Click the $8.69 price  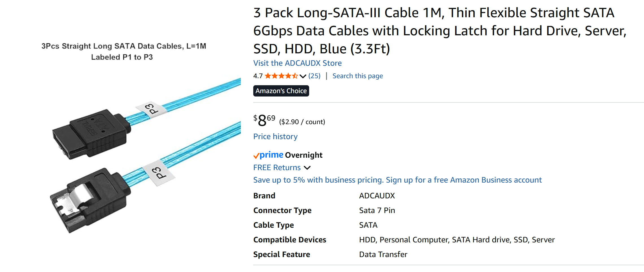click(264, 120)
